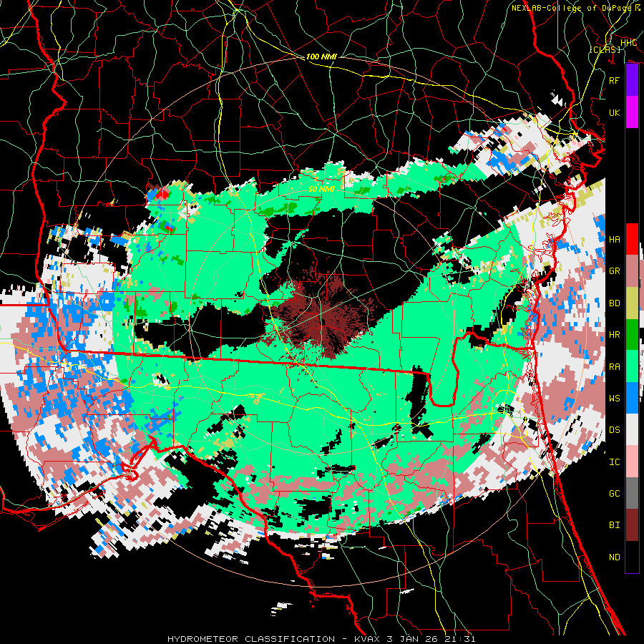Viewport: 644px width, 644px height.
Task: Click the RA legend label
Action: click(x=615, y=367)
